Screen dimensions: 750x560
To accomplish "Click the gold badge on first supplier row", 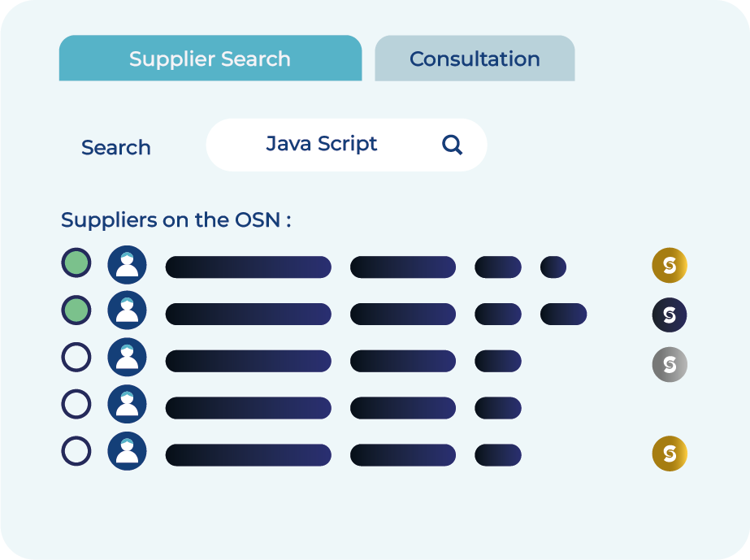I will (669, 265).
